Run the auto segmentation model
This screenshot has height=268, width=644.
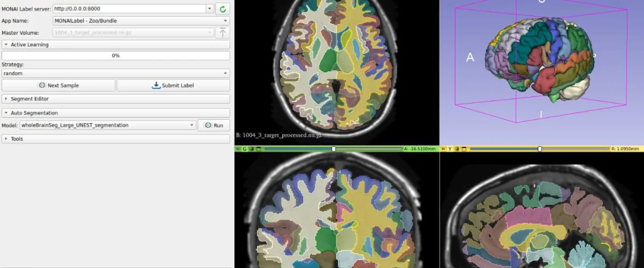point(214,125)
